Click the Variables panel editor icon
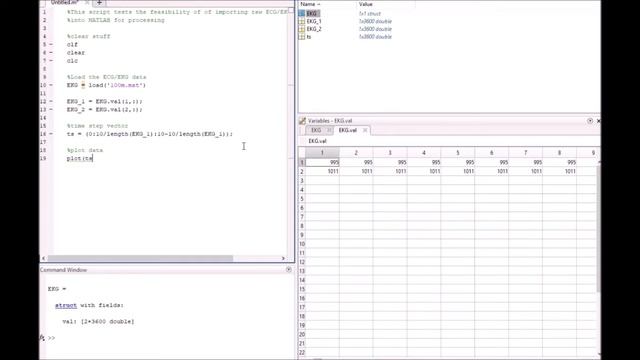Image resolution: width=640 pixels, height=360 pixels. pyautogui.click(x=302, y=121)
